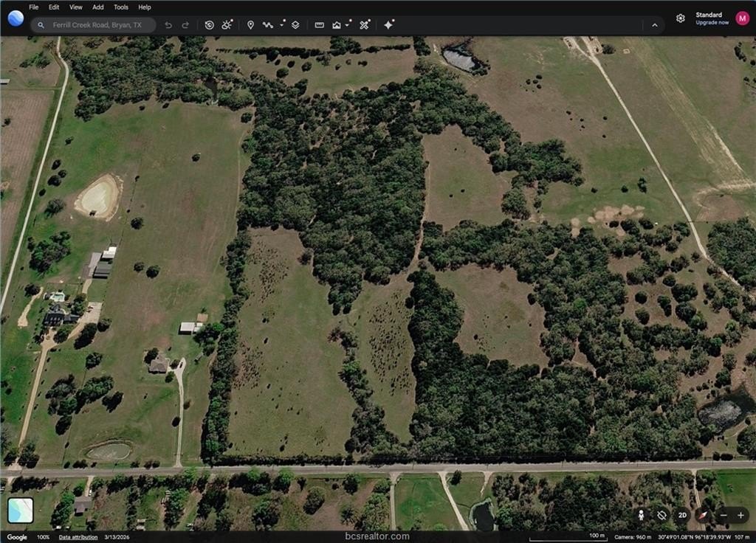Viewport: 756px width, 543px height.
Task: Click the Standard plan label
Action: 709,15
